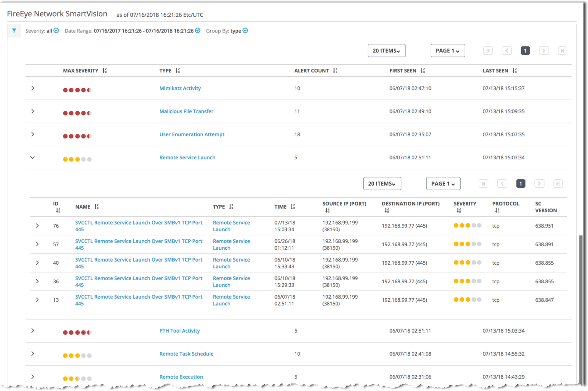This screenshot has width=588, height=391.
Task: Go to last page of inner alert list
Action: (x=558, y=183)
